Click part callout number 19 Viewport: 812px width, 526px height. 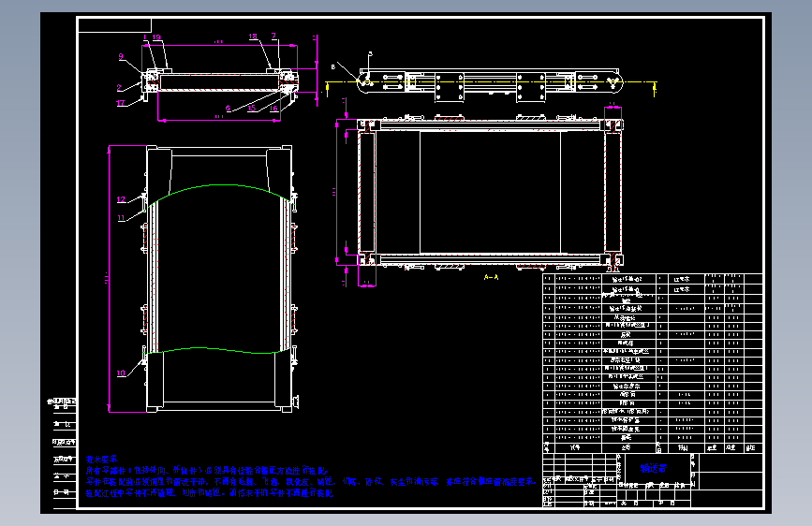tap(156, 37)
